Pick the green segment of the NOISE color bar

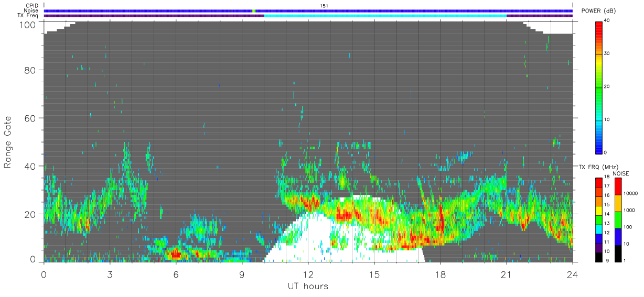[x=617, y=219]
